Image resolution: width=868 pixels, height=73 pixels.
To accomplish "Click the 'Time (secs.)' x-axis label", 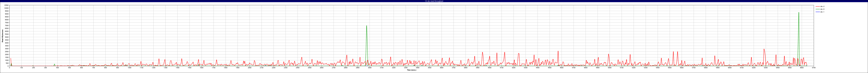I will pos(411,70).
